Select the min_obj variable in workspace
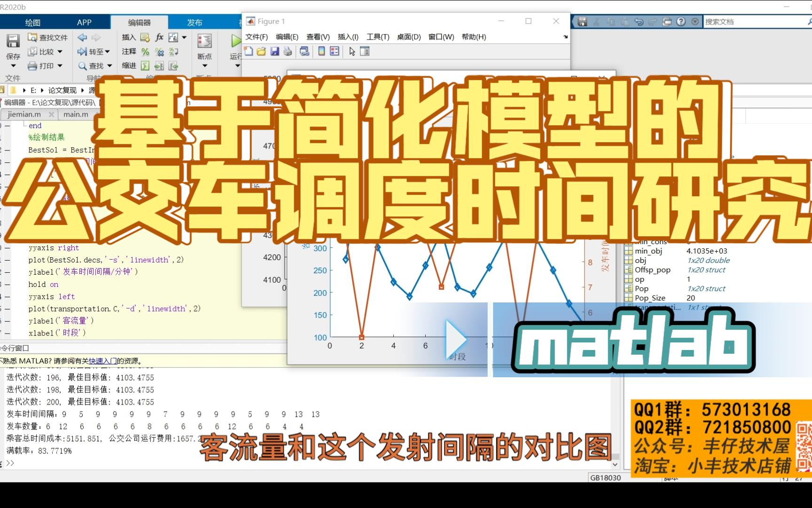 coord(648,251)
